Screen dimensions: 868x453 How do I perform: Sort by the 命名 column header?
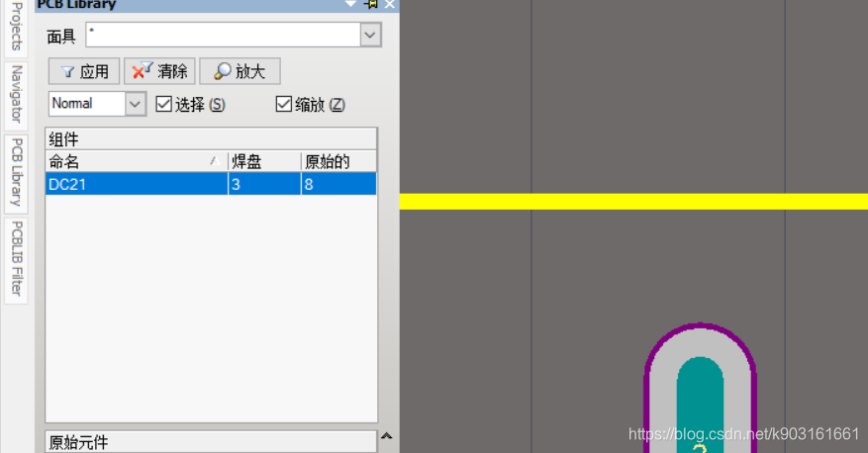(x=137, y=161)
